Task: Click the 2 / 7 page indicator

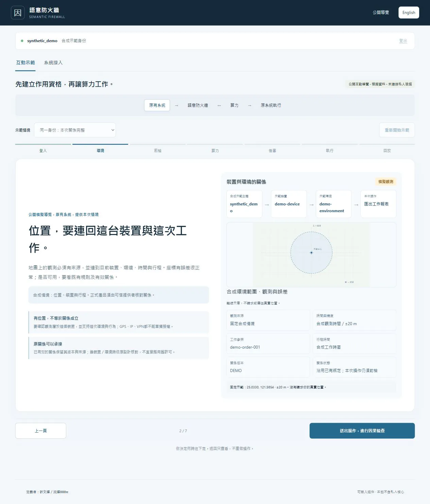Action: click(x=183, y=431)
